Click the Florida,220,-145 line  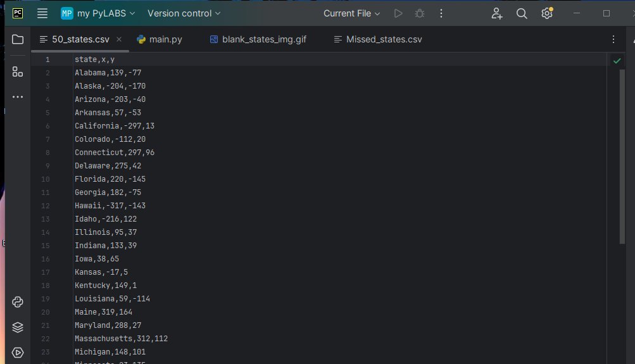click(110, 179)
